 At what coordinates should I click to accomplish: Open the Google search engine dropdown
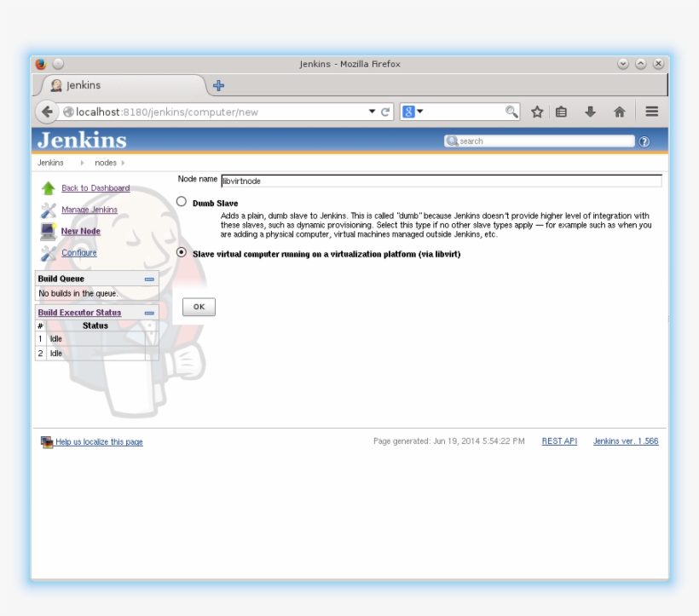point(413,112)
